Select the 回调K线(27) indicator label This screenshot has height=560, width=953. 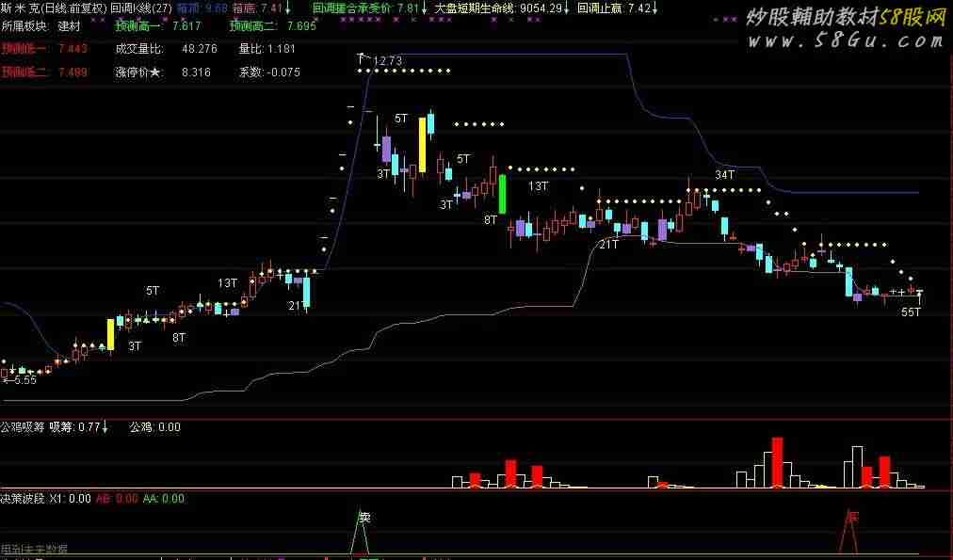coord(141,8)
